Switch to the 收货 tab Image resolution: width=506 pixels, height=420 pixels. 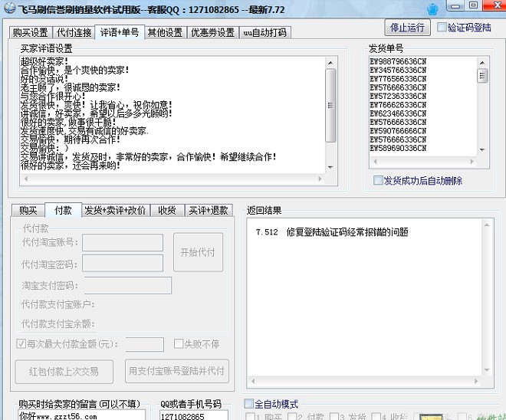coord(167,211)
